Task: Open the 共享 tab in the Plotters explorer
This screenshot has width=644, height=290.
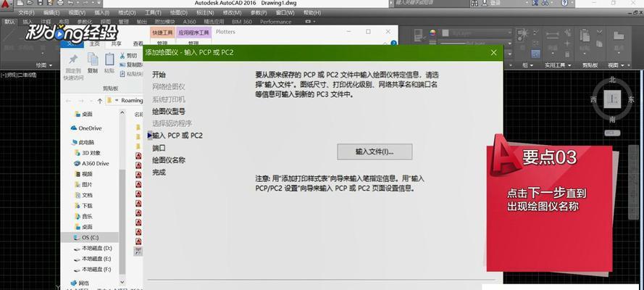Action: pyautogui.click(x=117, y=43)
